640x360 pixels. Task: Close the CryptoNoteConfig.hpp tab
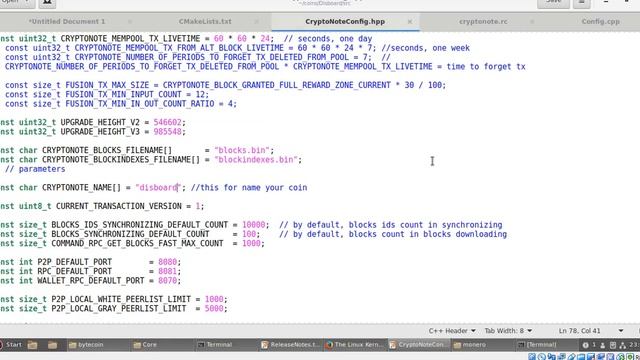click(410, 22)
